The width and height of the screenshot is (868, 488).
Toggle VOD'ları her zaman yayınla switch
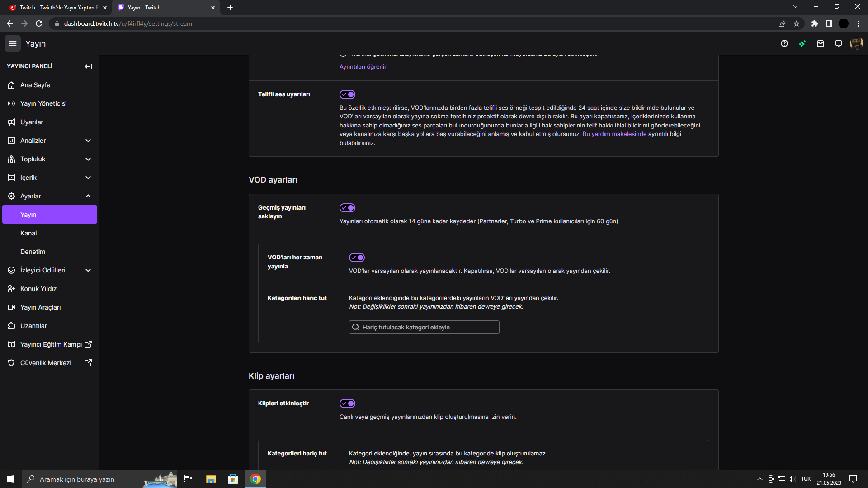[357, 258]
